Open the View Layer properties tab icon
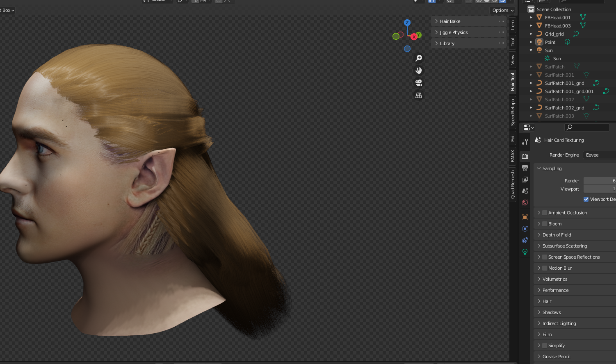This screenshot has height=364, width=616. click(x=525, y=180)
